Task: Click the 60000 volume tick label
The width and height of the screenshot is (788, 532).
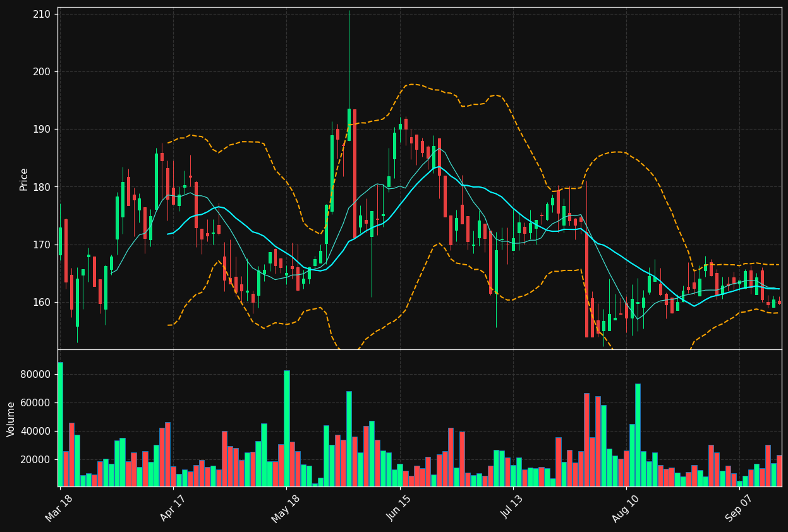Action: tap(35, 402)
